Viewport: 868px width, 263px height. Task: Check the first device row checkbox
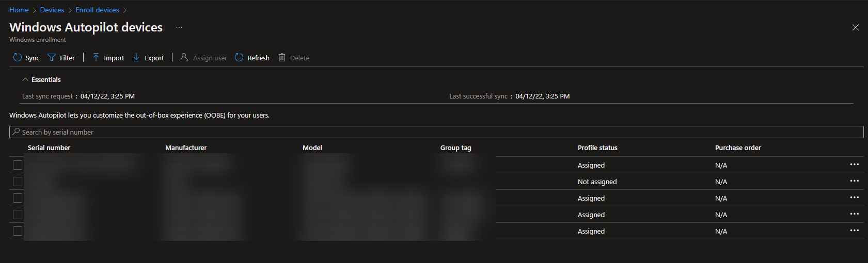(18, 165)
